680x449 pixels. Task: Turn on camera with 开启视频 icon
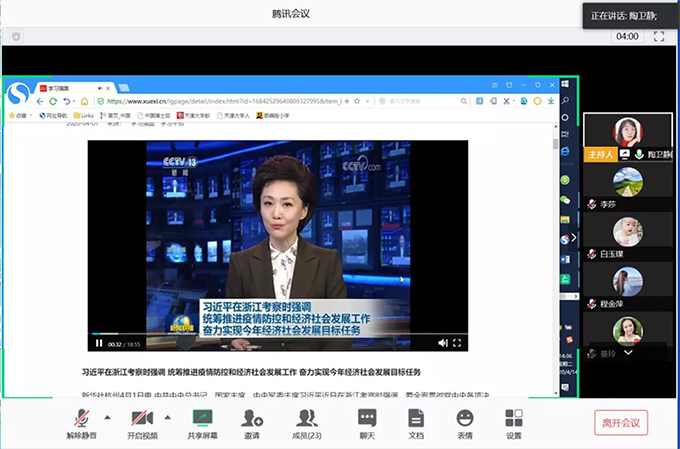(142, 419)
